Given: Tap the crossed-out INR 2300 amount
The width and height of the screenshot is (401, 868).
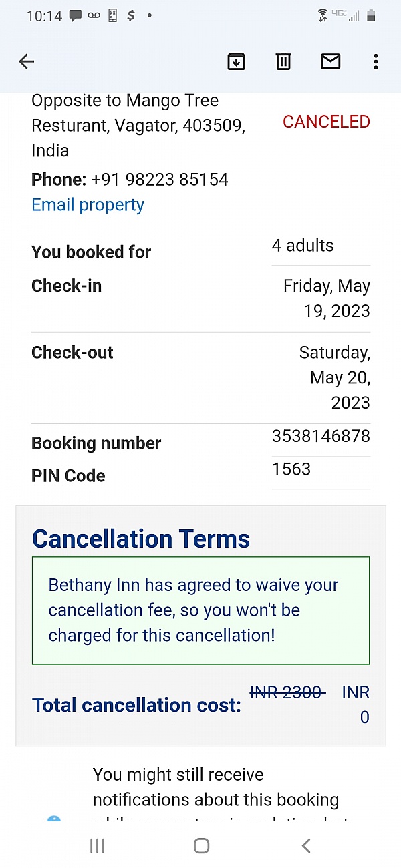Looking at the screenshot, I should click(x=287, y=693).
